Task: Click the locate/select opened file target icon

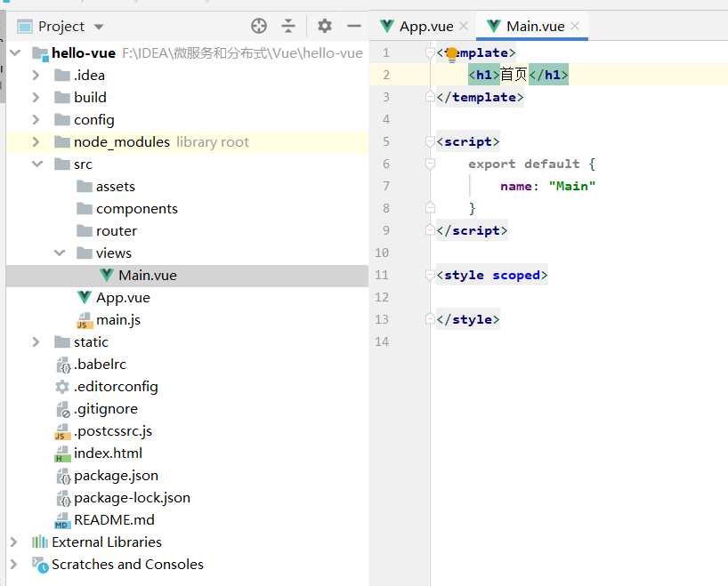Action: 259,26
